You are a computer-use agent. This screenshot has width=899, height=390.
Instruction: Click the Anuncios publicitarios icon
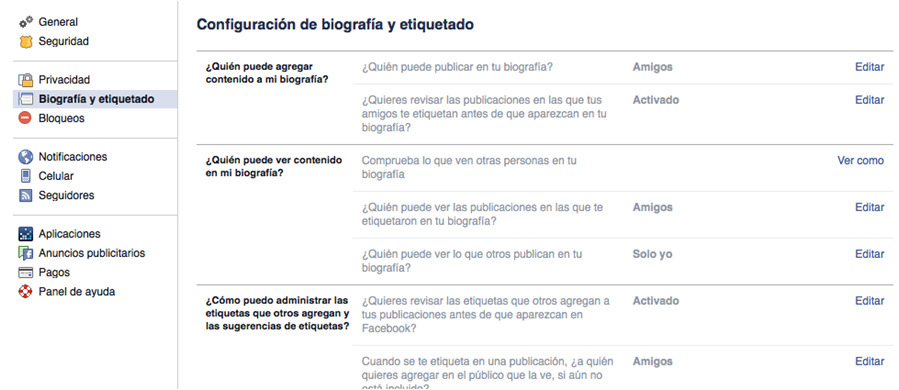point(26,253)
